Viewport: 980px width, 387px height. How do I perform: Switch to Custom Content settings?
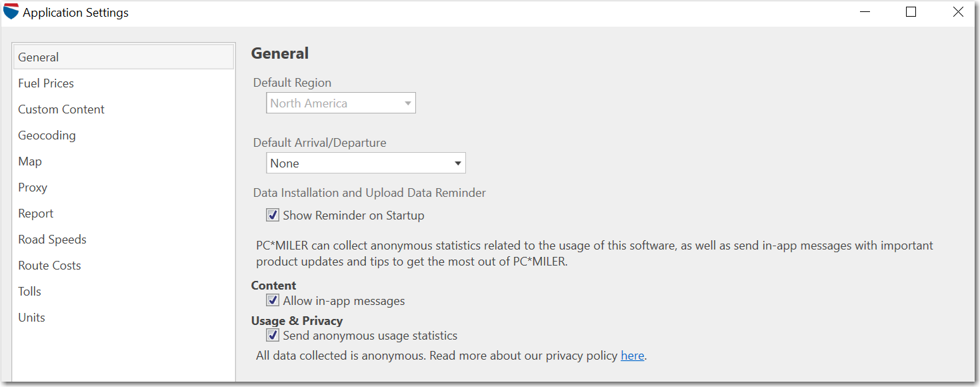pyautogui.click(x=61, y=109)
